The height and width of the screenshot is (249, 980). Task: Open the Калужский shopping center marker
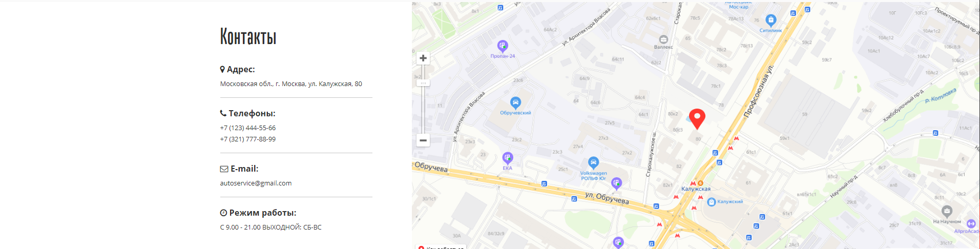tap(711, 202)
